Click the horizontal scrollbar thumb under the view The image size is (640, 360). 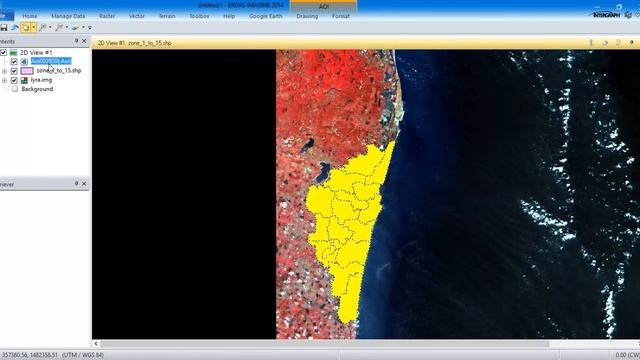point(324,344)
